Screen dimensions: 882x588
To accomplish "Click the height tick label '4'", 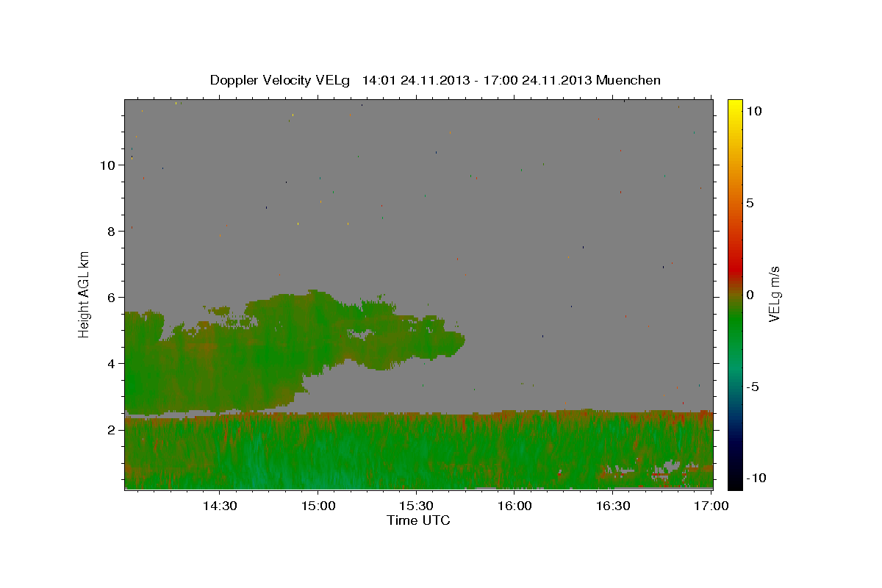I will [x=112, y=364].
